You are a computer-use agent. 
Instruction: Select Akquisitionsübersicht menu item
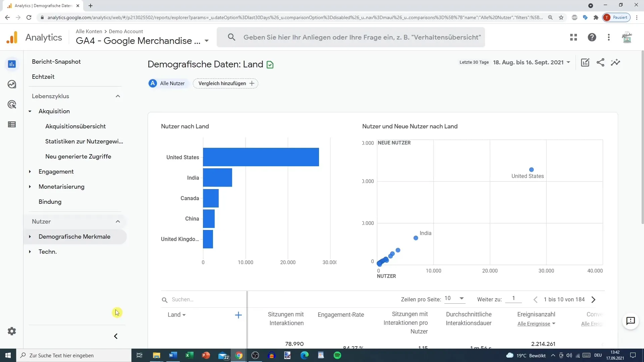pos(75,126)
